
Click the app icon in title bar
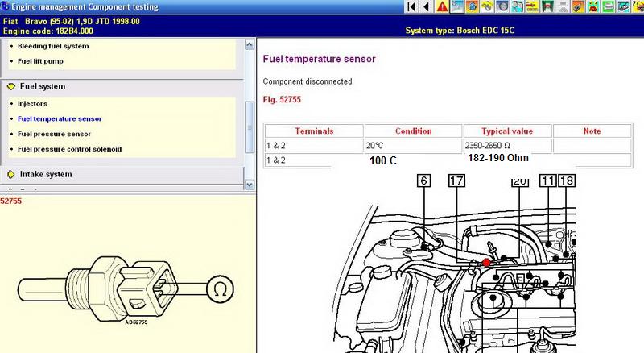point(6,6)
